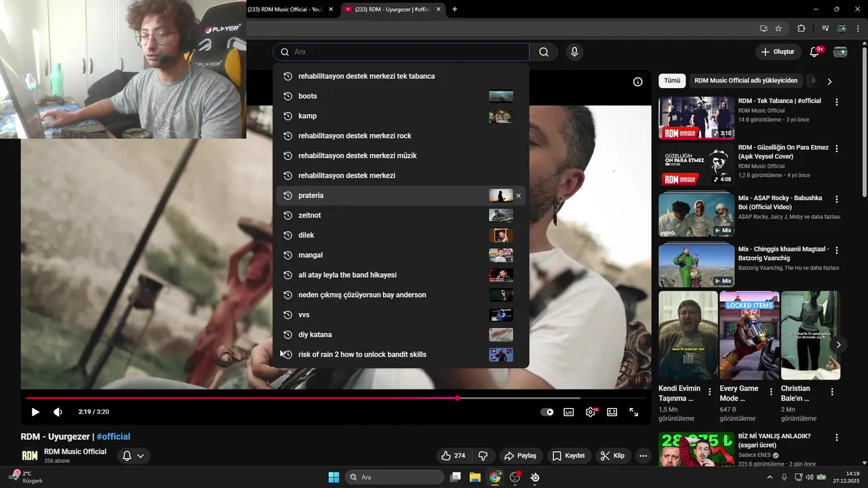Choose the 'zeitnot' search history entry

401,216
